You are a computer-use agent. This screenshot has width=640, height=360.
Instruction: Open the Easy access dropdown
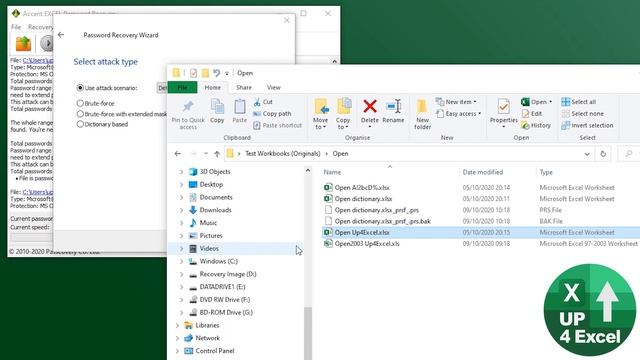point(459,113)
